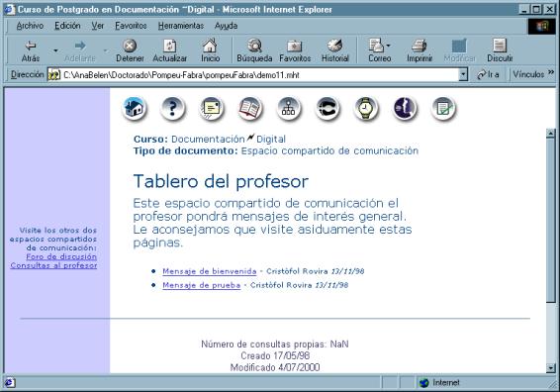Go back with the Atrás button
The width and height of the screenshot is (560, 392).
coord(31,50)
